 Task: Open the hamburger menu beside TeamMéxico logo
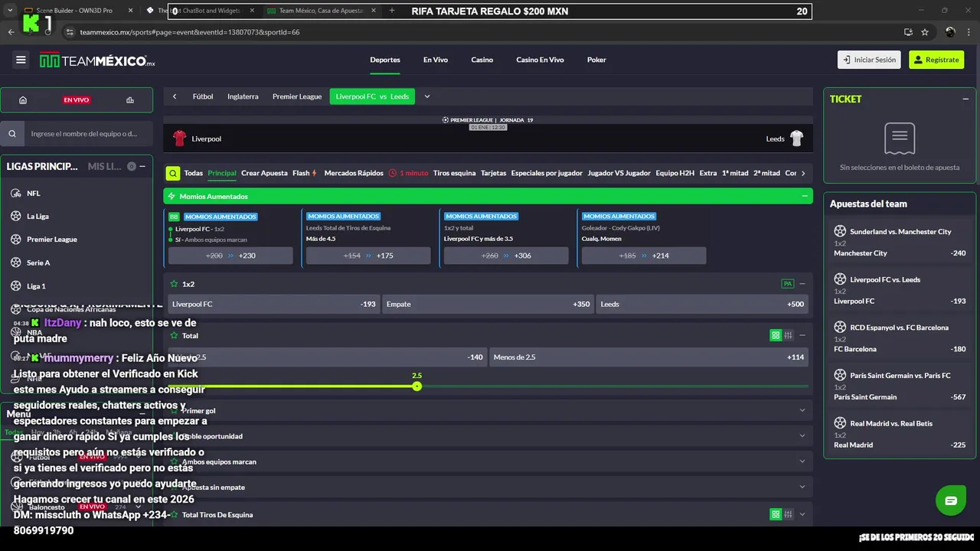pyautogui.click(x=21, y=60)
